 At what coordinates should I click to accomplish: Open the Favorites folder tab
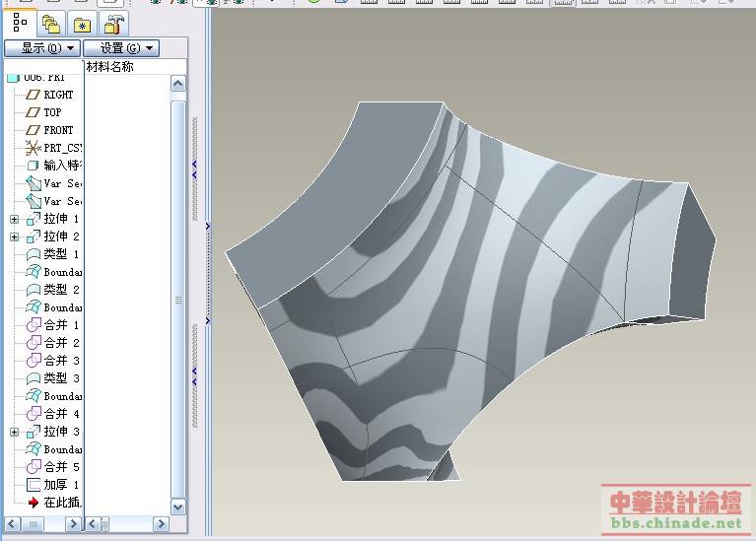point(83,24)
